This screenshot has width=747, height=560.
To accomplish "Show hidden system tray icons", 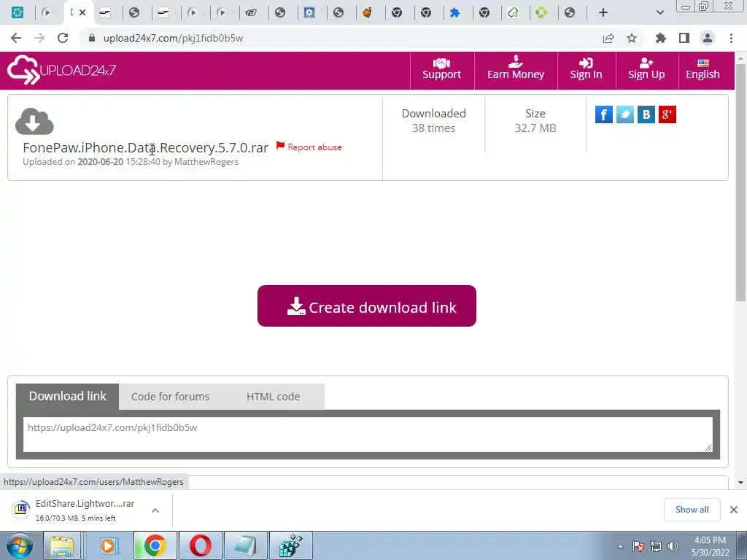I will (620, 546).
